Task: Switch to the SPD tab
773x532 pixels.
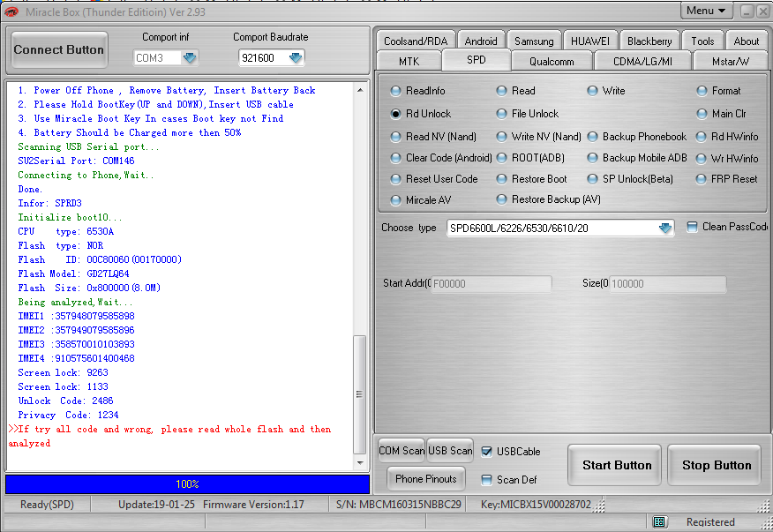Action: pyautogui.click(x=477, y=60)
